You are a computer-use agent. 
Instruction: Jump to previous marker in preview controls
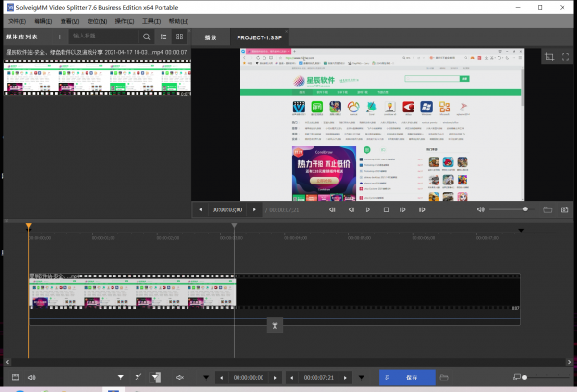coord(332,210)
